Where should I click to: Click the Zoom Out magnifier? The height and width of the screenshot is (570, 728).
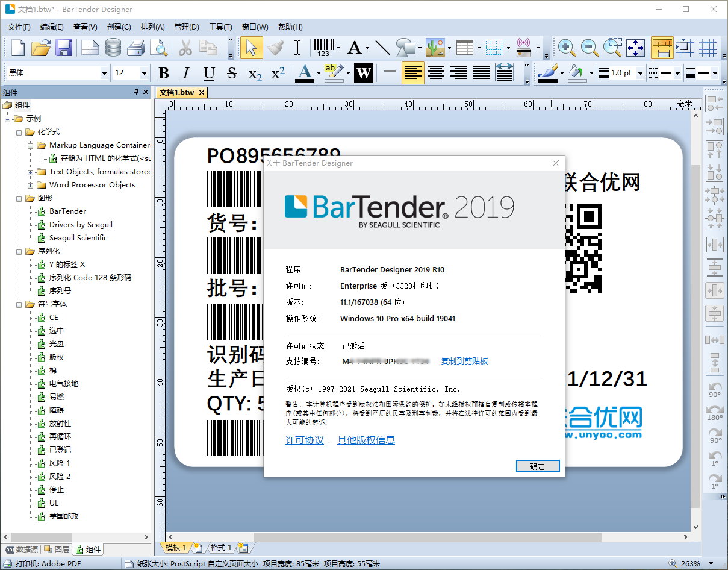(590, 48)
